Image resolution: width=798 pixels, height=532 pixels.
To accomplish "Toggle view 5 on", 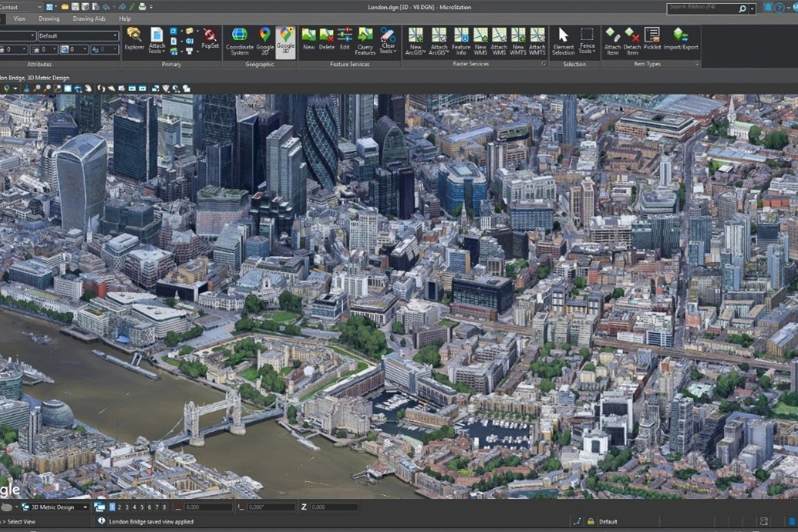I will click(142, 507).
